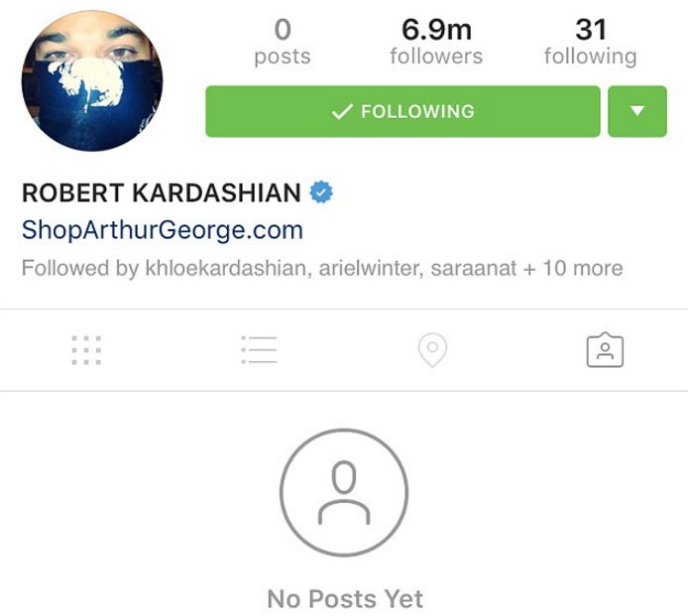
Task: Tap the 'No Posts Yet' message
Action: tap(345, 599)
